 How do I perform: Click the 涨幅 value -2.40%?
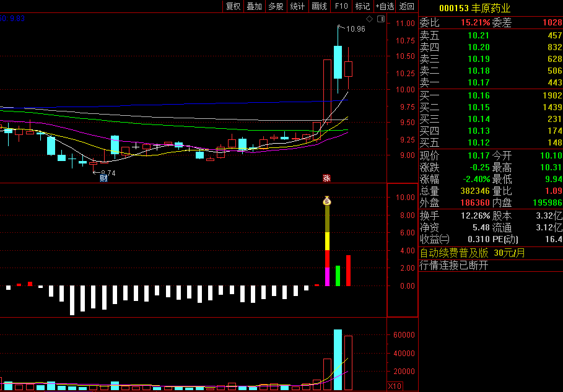click(x=476, y=179)
